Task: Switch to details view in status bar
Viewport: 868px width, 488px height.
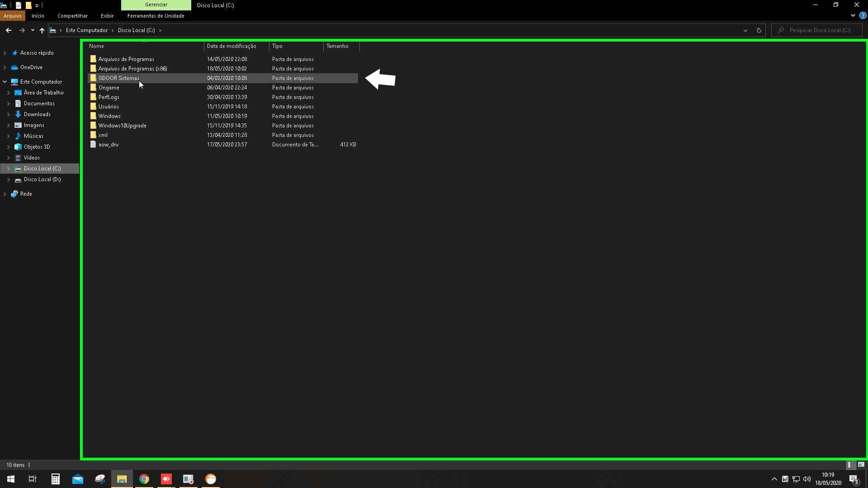Action: (850, 465)
